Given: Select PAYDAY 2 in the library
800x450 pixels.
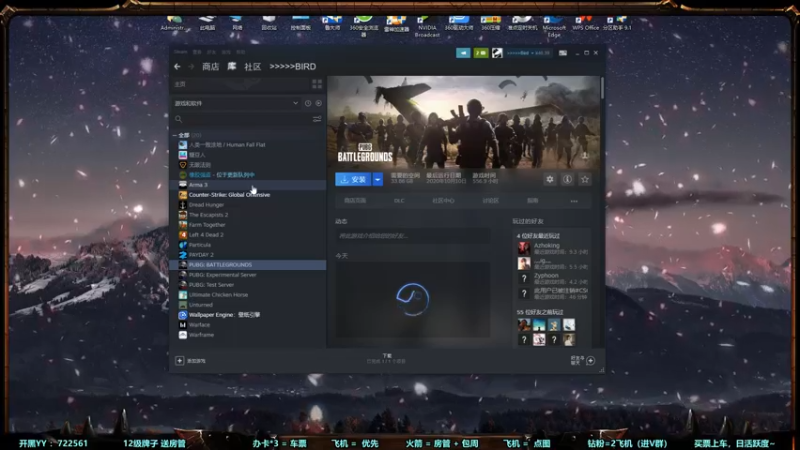Looking at the screenshot, I should (248, 255).
